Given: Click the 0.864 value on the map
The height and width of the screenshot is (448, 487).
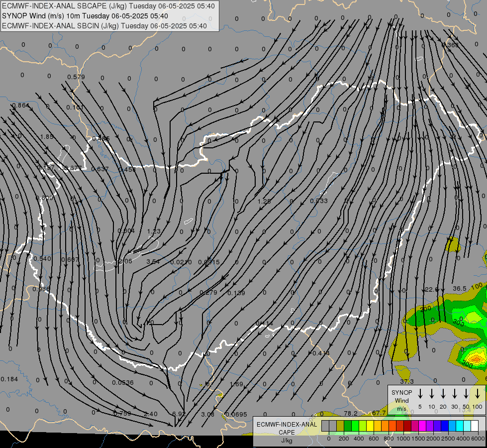Looking at the screenshot, I should click(x=20, y=106).
